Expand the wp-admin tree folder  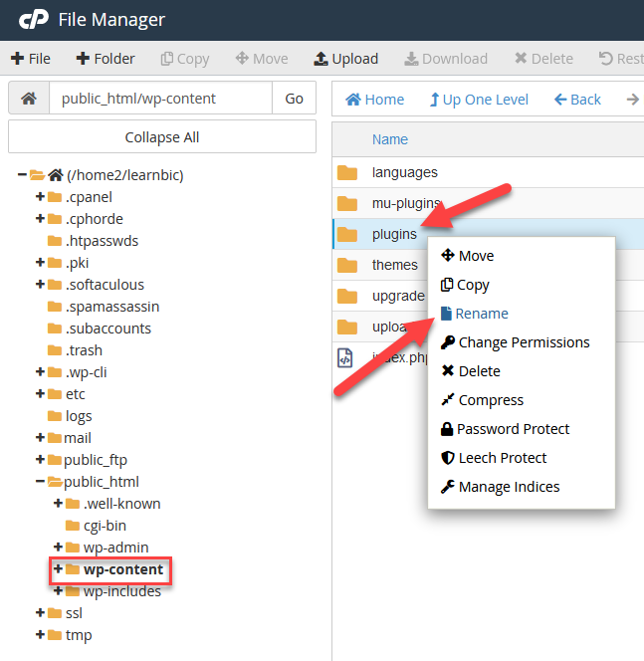coord(59,548)
